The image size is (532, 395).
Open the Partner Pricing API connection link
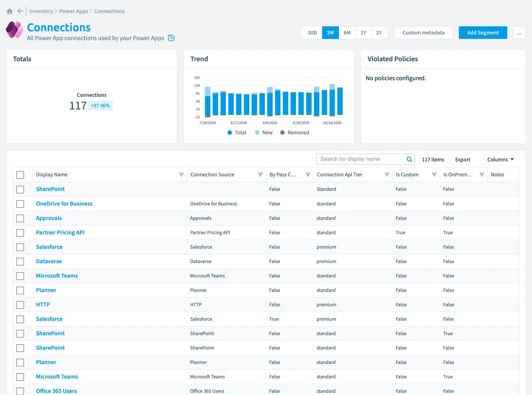[x=60, y=233]
